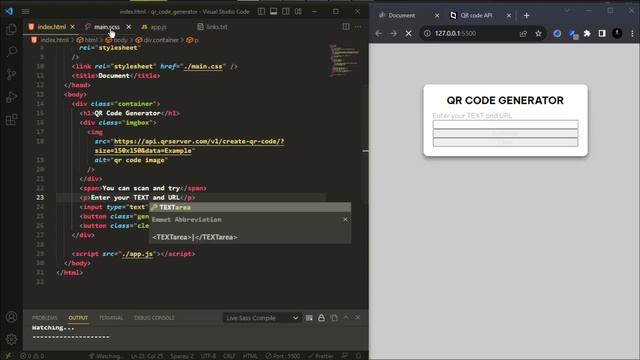Open the VS Code hamburger menu
The width and height of the screenshot is (640, 360).
point(26,11)
